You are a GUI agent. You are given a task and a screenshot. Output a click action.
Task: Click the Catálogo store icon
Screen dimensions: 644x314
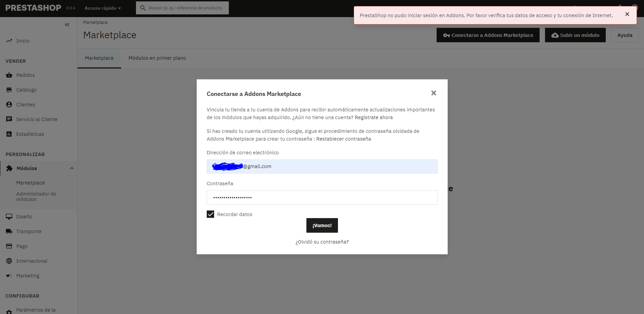point(9,90)
